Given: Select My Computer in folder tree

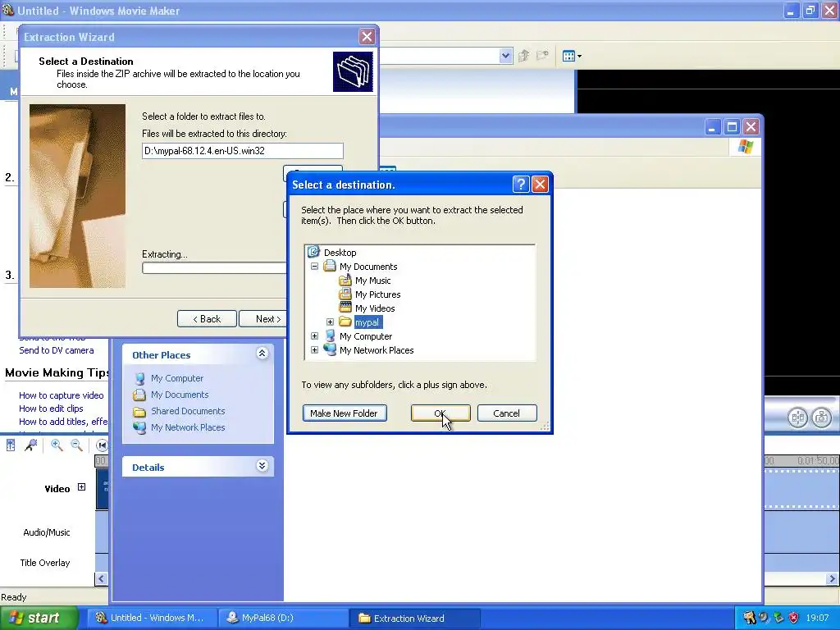Looking at the screenshot, I should pos(366,336).
